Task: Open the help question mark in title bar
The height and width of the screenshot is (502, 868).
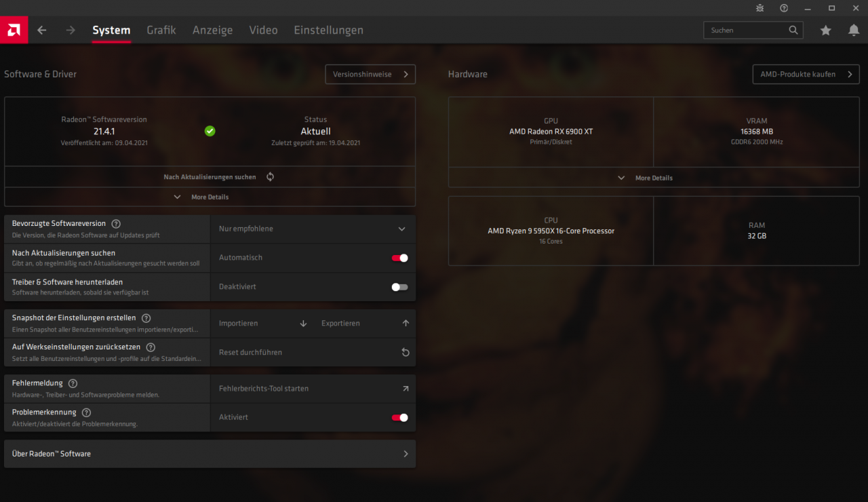Action: coord(784,8)
